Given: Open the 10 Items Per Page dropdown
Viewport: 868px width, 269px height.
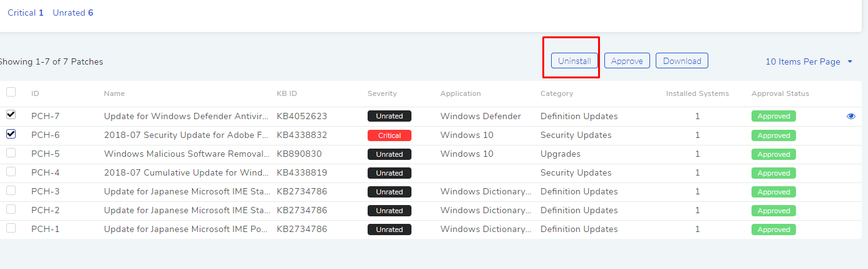Looking at the screenshot, I should [809, 61].
